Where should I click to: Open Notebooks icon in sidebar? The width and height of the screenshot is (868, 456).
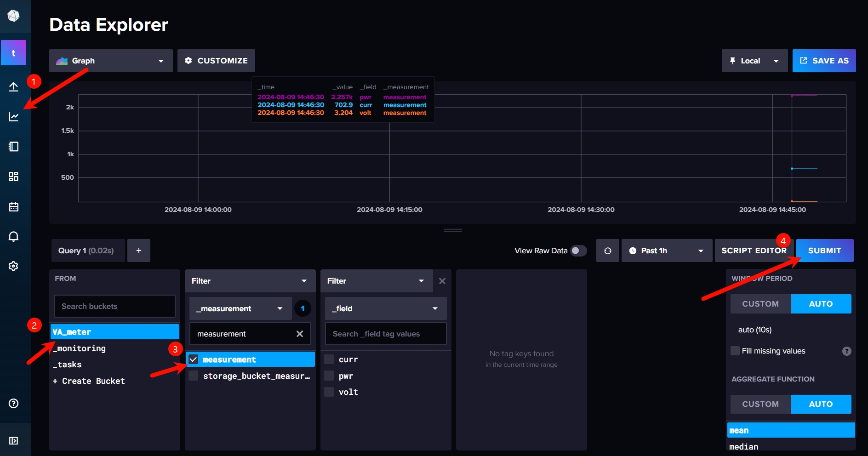coord(13,147)
